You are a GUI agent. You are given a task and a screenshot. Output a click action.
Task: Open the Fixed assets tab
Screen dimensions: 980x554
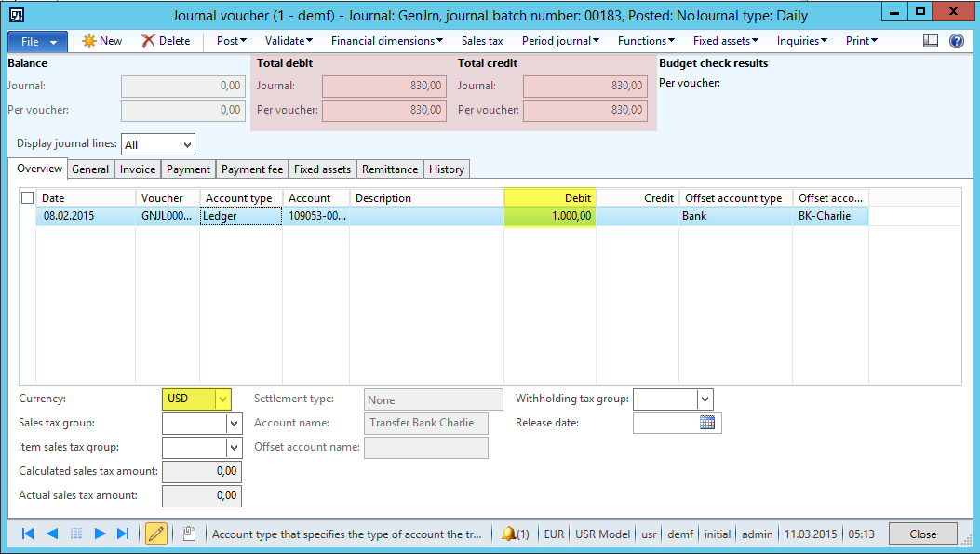[322, 169]
